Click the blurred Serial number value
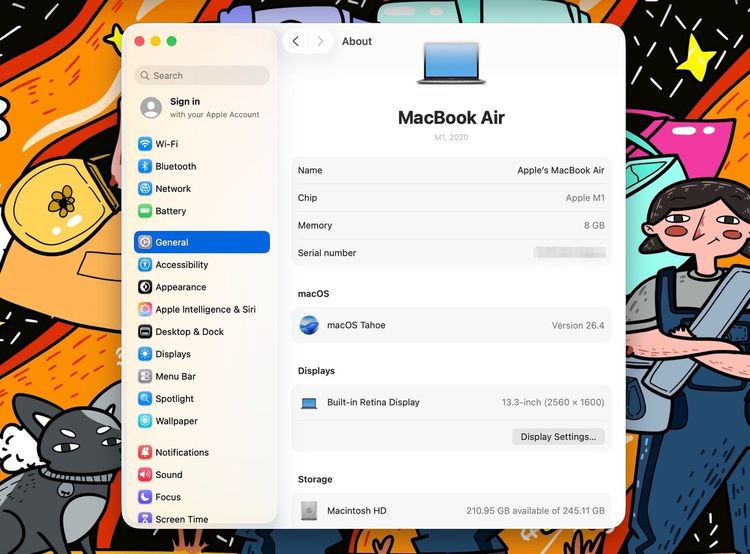The image size is (750, 554). pos(570,253)
